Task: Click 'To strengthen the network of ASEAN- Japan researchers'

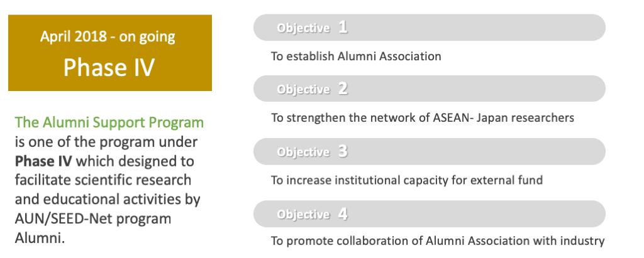Action: pyautogui.click(x=423, y=118)
